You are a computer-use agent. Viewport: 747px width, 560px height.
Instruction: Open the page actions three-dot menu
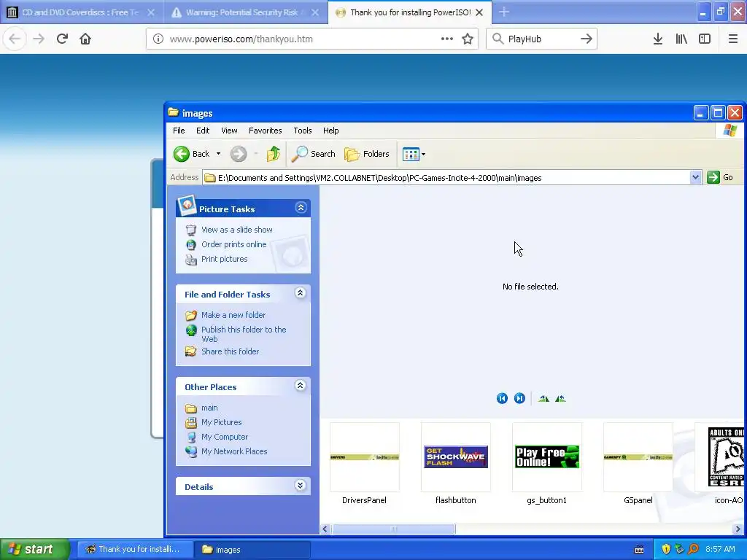tap(447, 39)
